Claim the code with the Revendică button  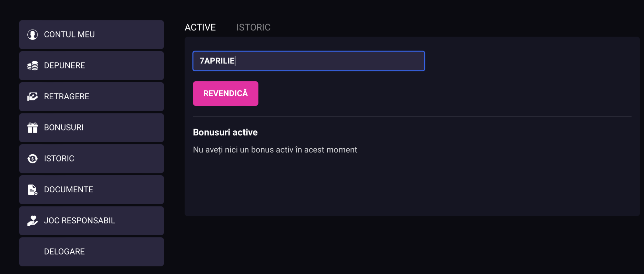coord(225,94)
